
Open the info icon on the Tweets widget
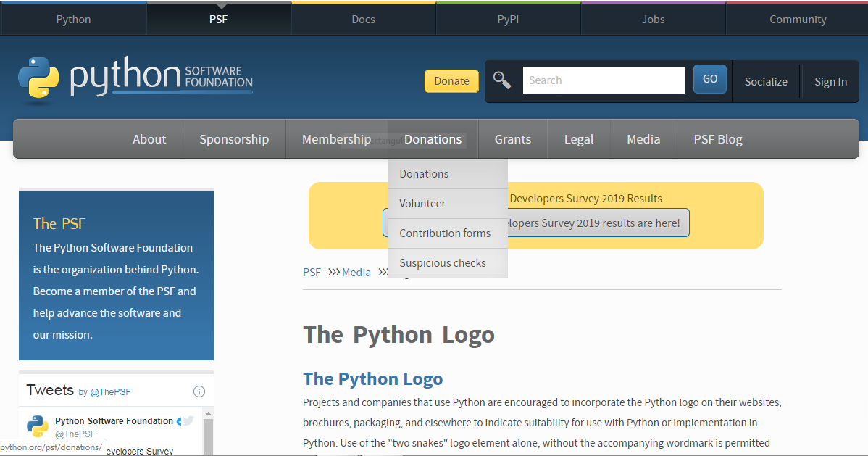[199, 391]
